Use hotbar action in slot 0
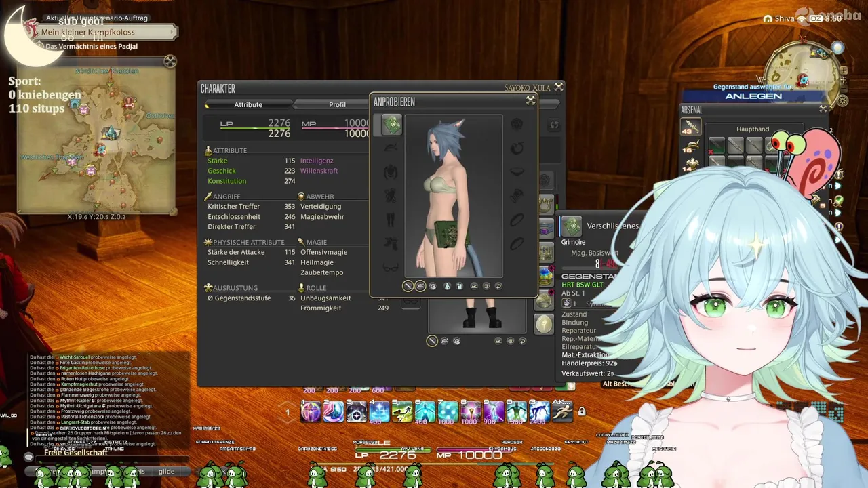The width and height of the screenshot is (868, 488). point(517,411)
